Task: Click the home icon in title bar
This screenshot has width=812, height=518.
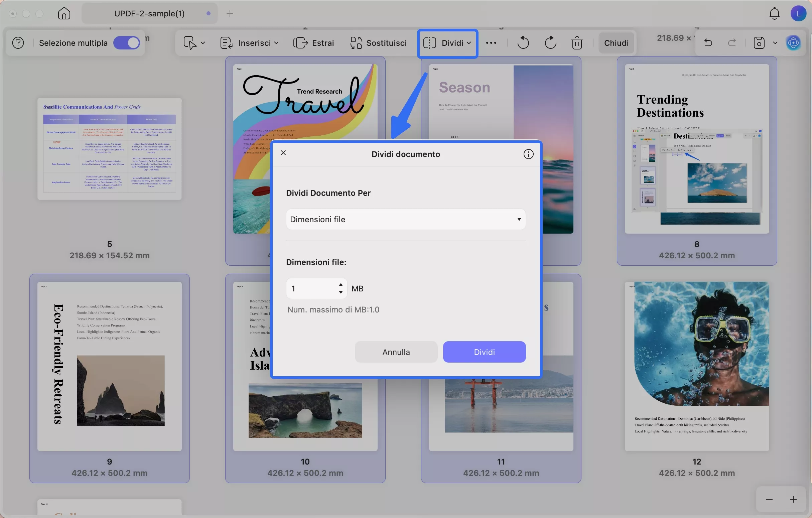Action: coord(64,13)
